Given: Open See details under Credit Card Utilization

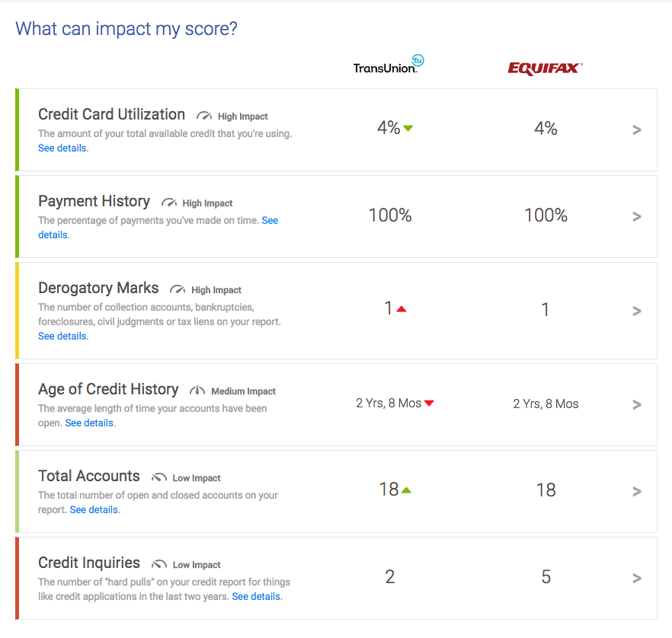Looking at the screenshot, I should [x=62, y=148].
